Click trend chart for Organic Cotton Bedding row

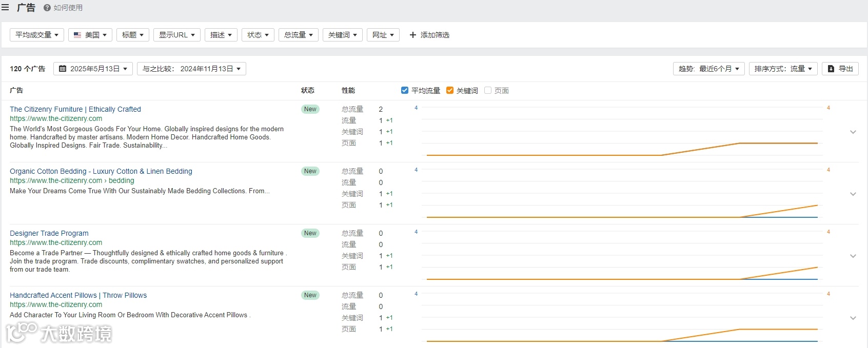pyautogui.click(x=622, y=193)
